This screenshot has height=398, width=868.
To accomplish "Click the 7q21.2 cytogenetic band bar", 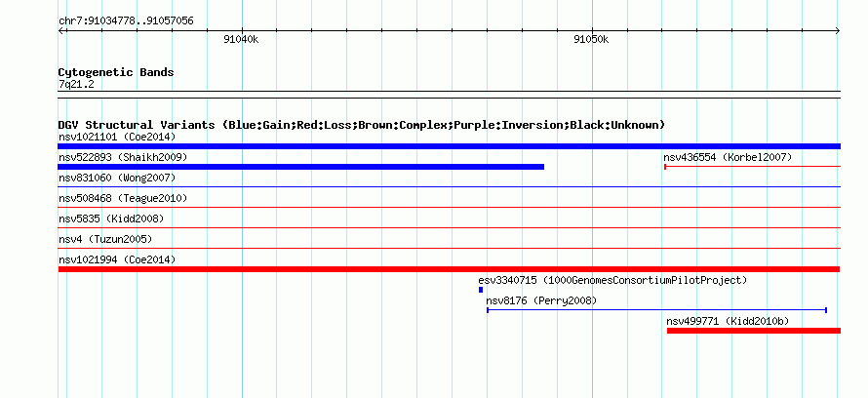I will 449,95.
